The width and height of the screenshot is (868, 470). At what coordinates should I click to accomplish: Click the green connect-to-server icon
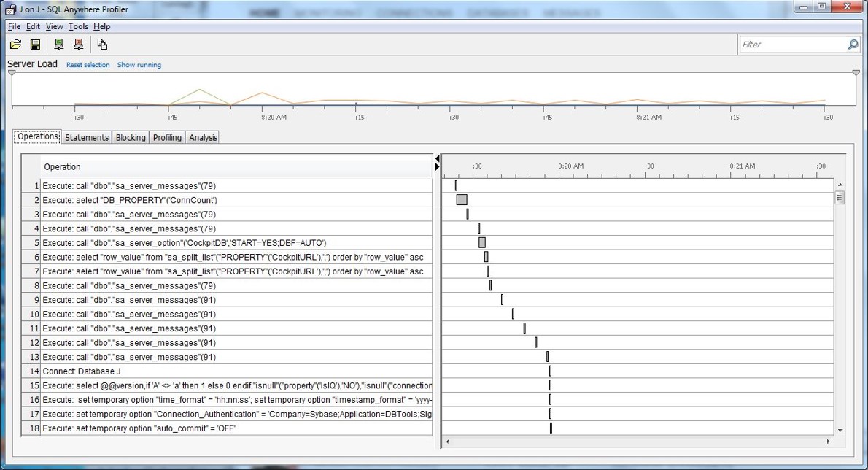[58, 44]
